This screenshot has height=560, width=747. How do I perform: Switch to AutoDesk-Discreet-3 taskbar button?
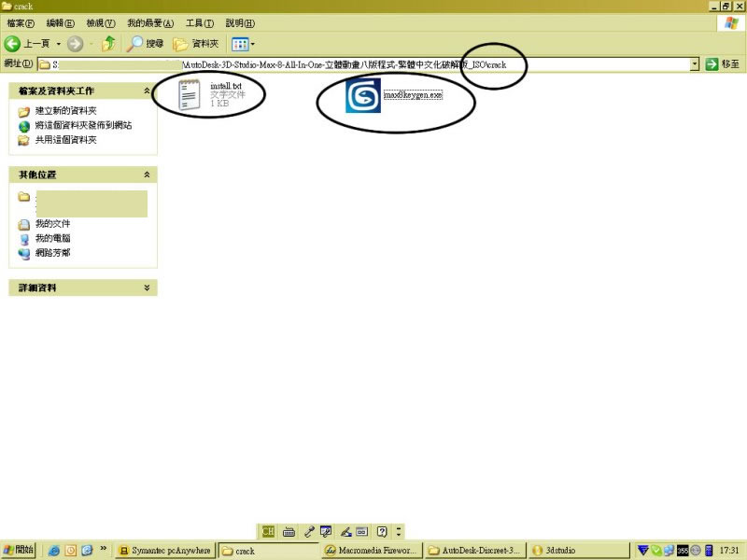point(475,551)
